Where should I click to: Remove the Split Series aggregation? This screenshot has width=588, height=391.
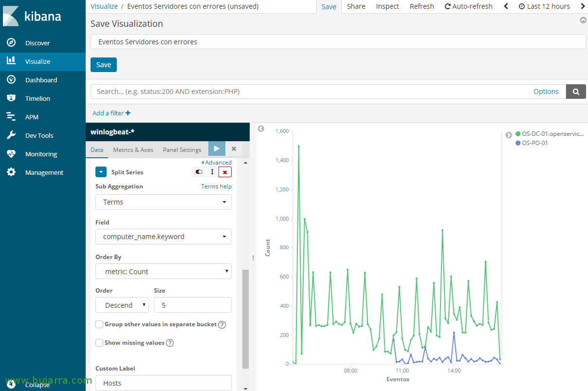click(x=225, y=172)
